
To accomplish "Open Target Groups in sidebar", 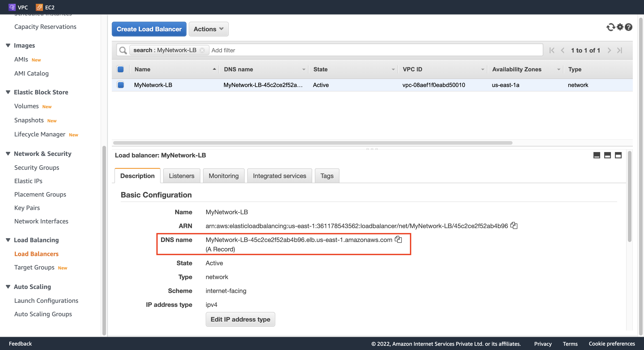I will (34, 267).
